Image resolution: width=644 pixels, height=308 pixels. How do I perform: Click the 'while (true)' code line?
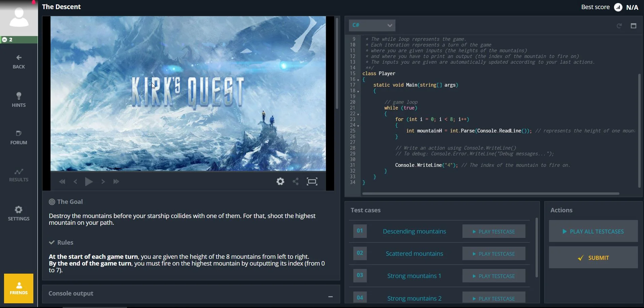[x=401, y=108]
